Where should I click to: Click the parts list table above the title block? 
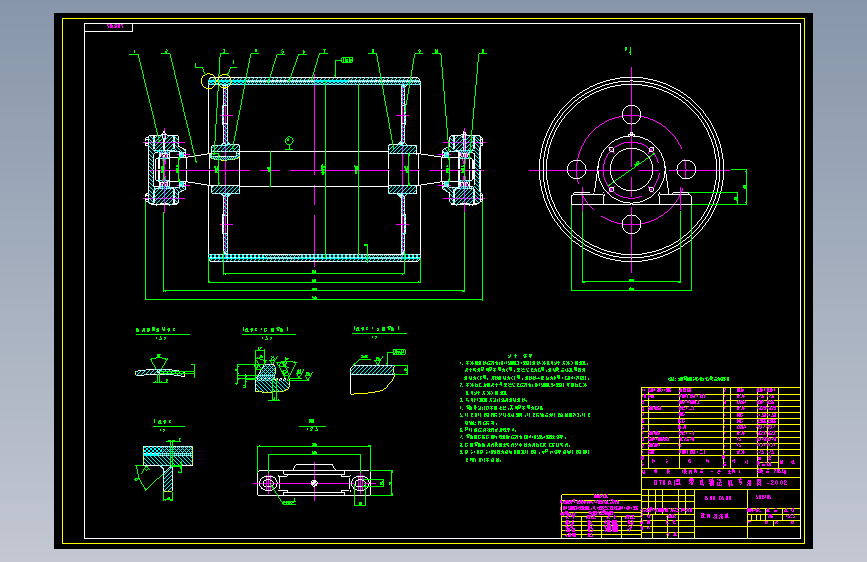720,428
